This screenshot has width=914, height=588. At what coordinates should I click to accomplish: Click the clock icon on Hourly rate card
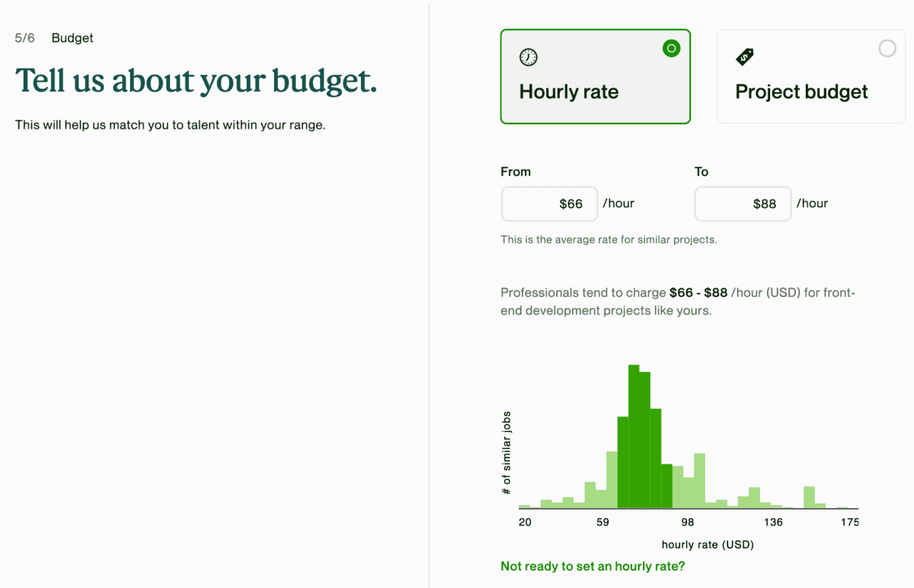click(x=528, y=56)
